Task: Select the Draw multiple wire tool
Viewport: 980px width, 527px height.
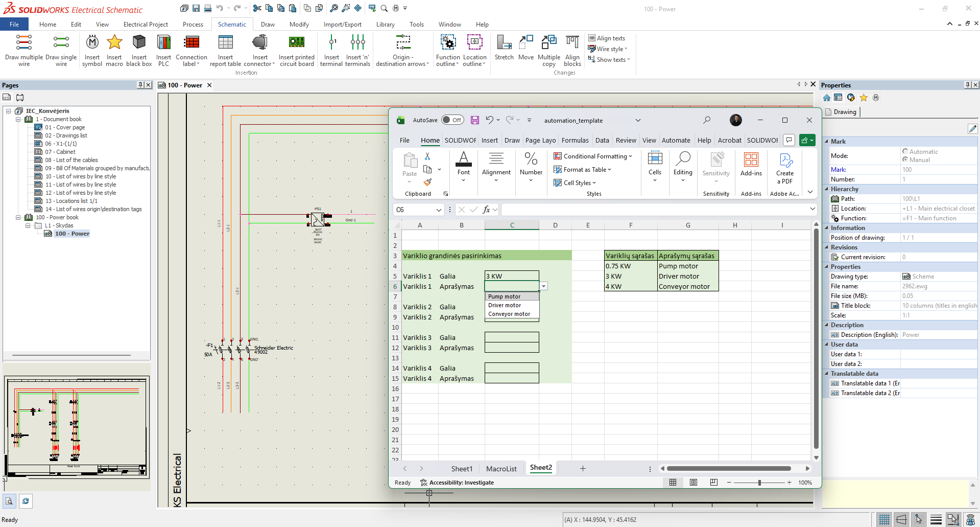Action: coord(24,50)
